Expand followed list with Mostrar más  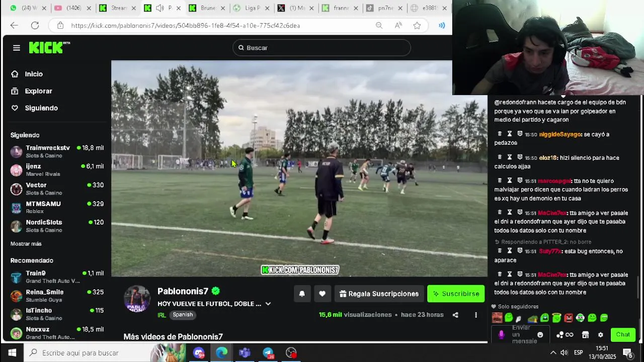(x=26, y=244)
